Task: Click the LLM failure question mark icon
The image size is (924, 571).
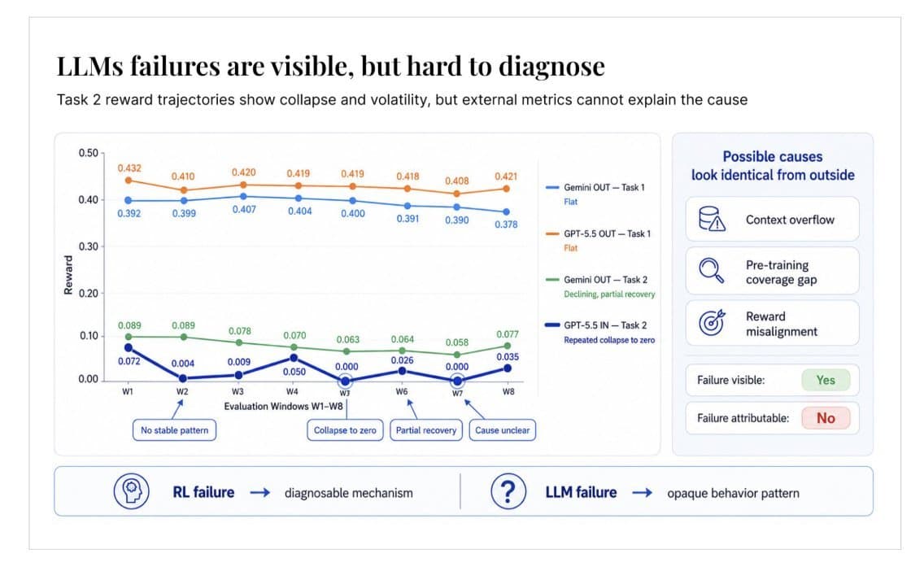Action: pos(508,490)
